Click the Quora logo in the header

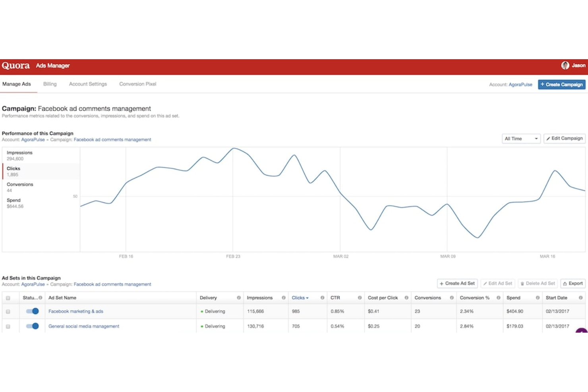[16, 66]
